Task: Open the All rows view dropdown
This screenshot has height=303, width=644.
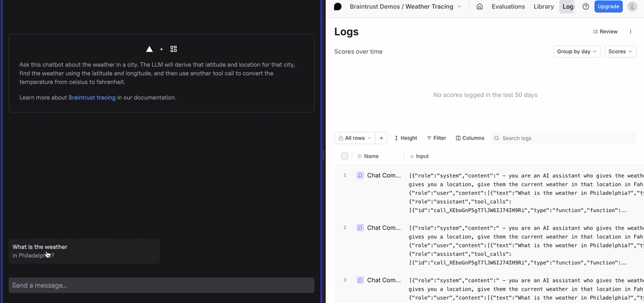Action: tap(355, 138)
